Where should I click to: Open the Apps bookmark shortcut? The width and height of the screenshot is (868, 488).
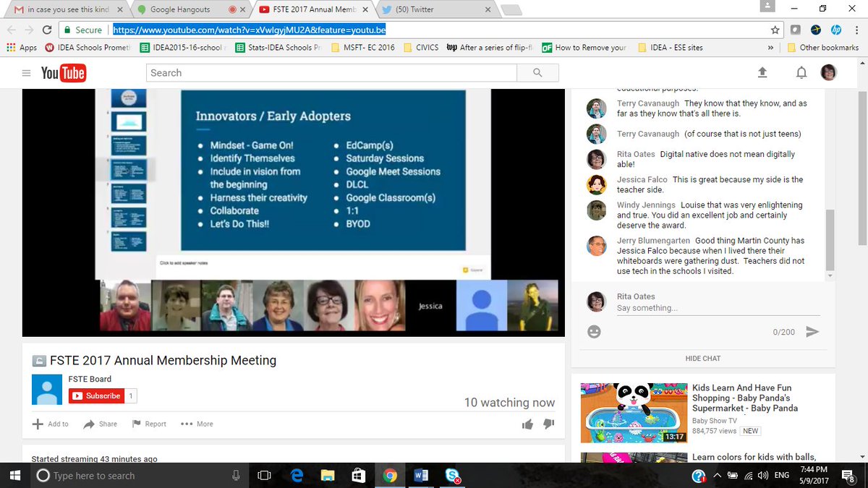[22, 48]
